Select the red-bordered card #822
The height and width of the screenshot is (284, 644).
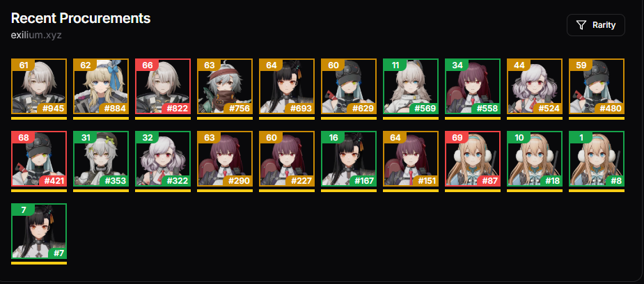[x=163, y=86]
